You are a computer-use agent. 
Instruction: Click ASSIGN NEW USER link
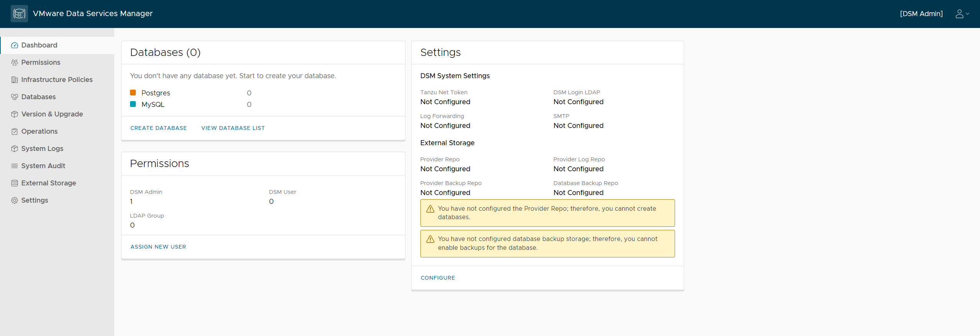(158, 247)
